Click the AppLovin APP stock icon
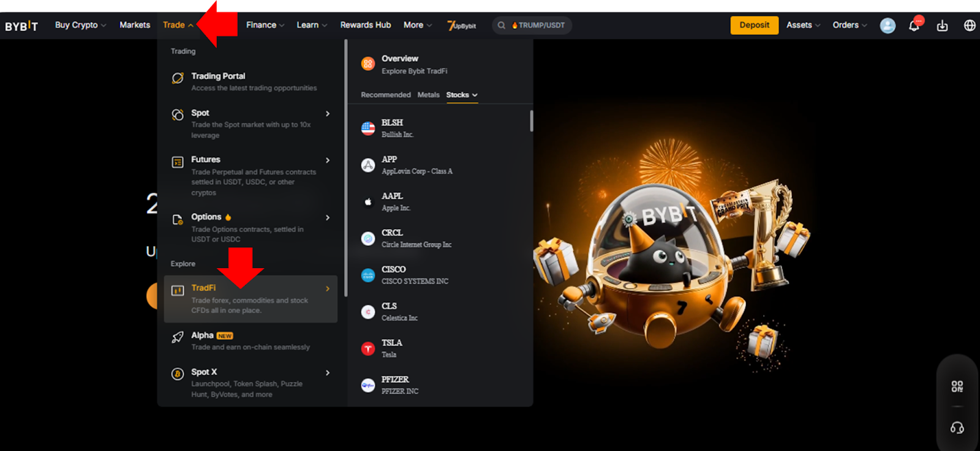980x451 pixels. 367,165
